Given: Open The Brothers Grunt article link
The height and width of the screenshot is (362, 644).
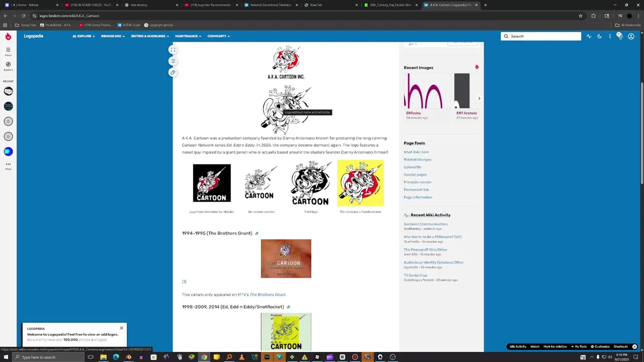Looking at the screenshot, I should point(268,295).
